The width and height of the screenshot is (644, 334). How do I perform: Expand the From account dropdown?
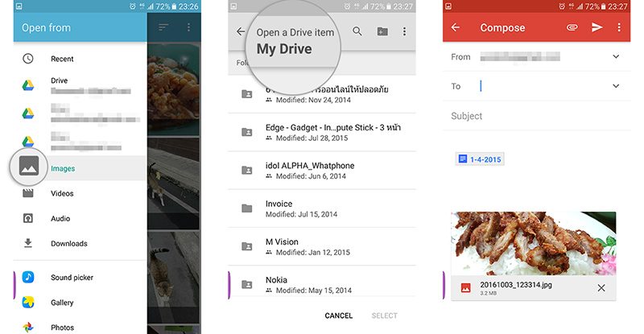click(x=616, y=56)
